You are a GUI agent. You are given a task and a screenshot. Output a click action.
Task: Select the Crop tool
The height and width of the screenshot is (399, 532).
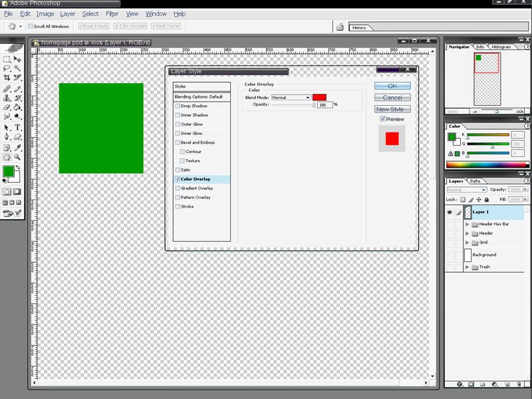click(x=7, y=77)
